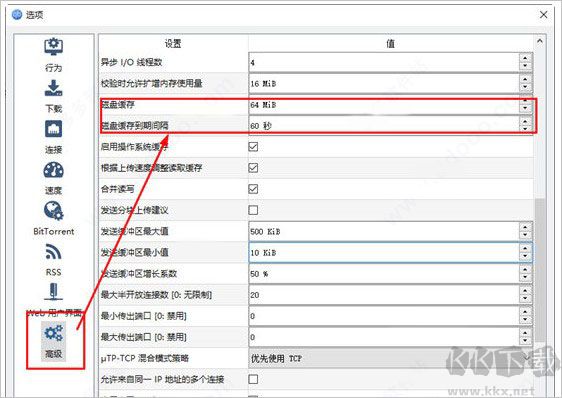Image resolution: width=562 pixels, height=398 pixels.
Task: Increase the 发送缓冲区最小值 value
Action: pos(525,248)
